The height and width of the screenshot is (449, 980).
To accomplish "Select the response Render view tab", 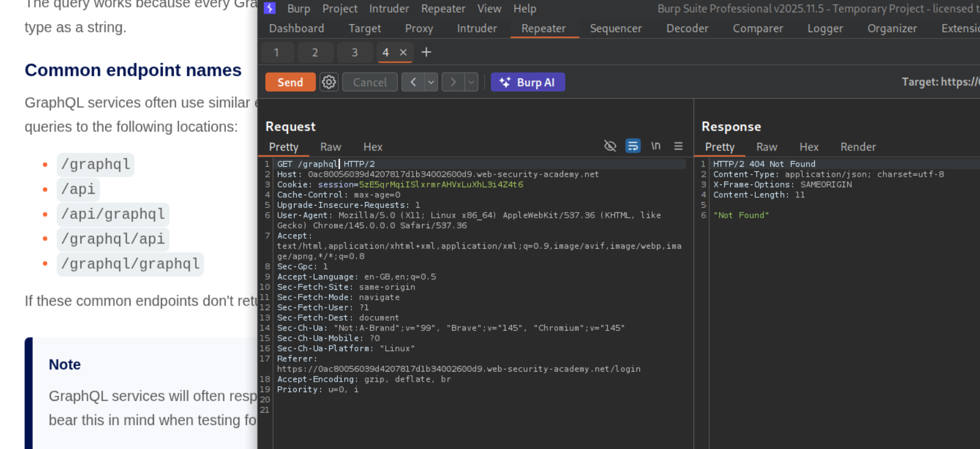I will [x=858, y=147].
